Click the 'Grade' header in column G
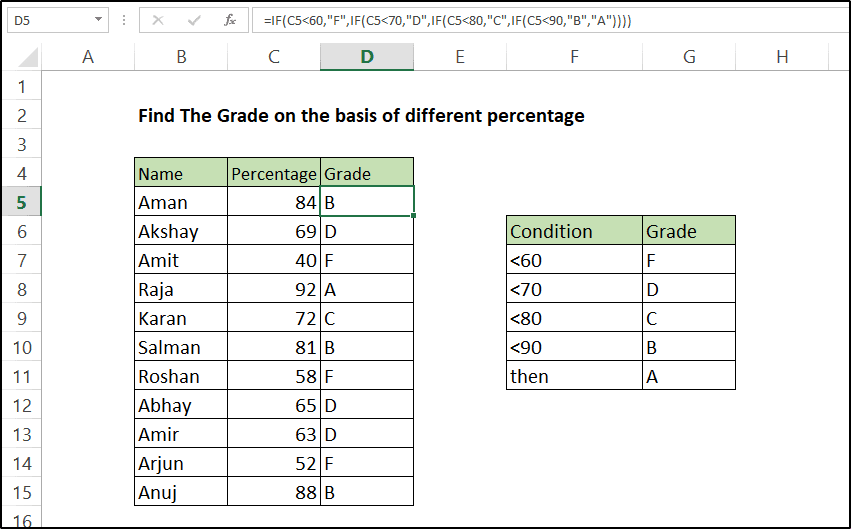 coord(689,231)
